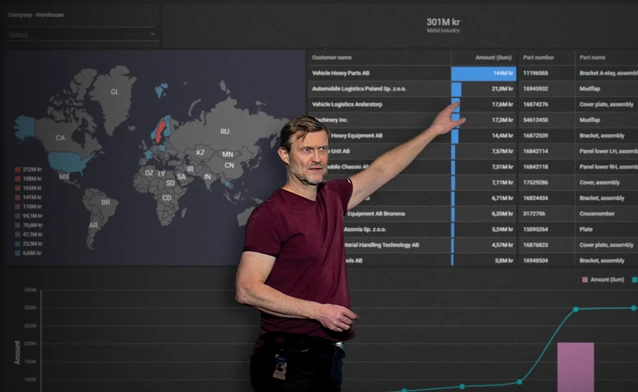Sort by the Amount (Sum) column header
The width and height of the screenshot is (638, 392).
(493, 57)
